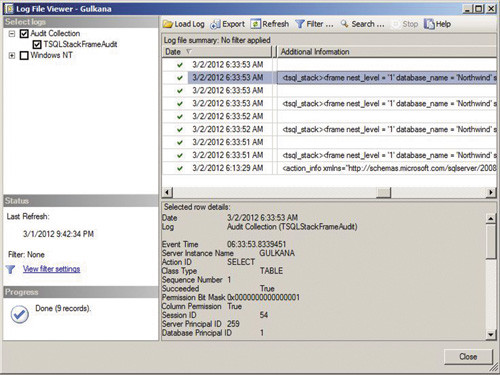Image resolution: width=500 pixels, height=375 pixels.
Task: Click the Help toolbar label
Action: click(x=443, y=24)
